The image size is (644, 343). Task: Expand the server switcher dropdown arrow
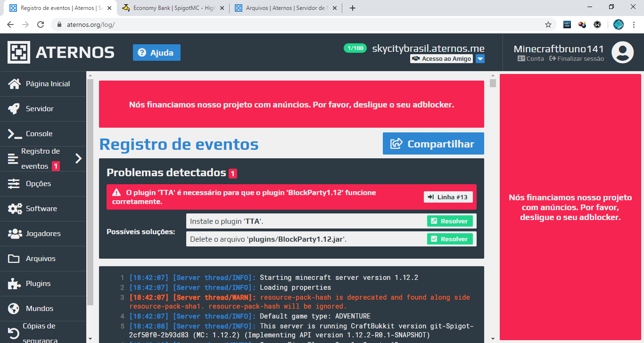480,59
